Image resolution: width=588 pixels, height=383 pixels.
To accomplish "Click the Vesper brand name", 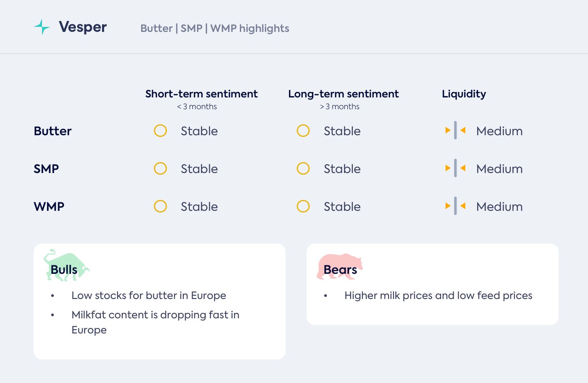I will click(83, 27).
